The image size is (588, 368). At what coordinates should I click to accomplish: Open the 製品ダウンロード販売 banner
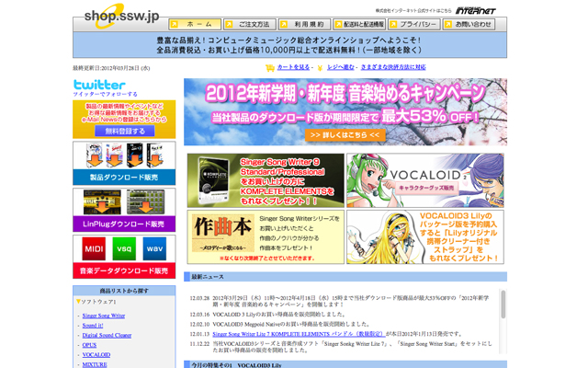[x=124, y=164]
